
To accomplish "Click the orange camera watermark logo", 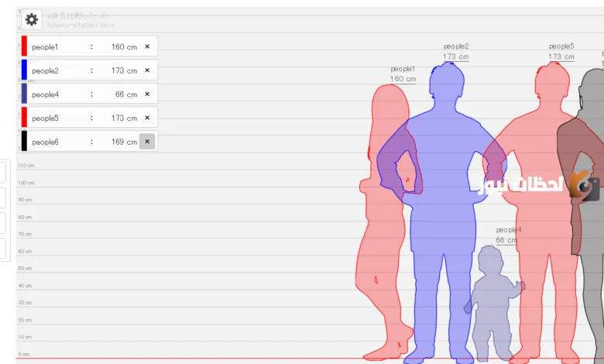I will [583, 184].
